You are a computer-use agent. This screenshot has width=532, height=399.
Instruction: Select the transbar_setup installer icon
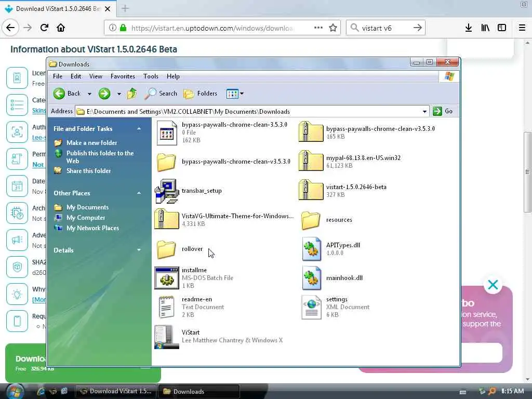(167, 191)
